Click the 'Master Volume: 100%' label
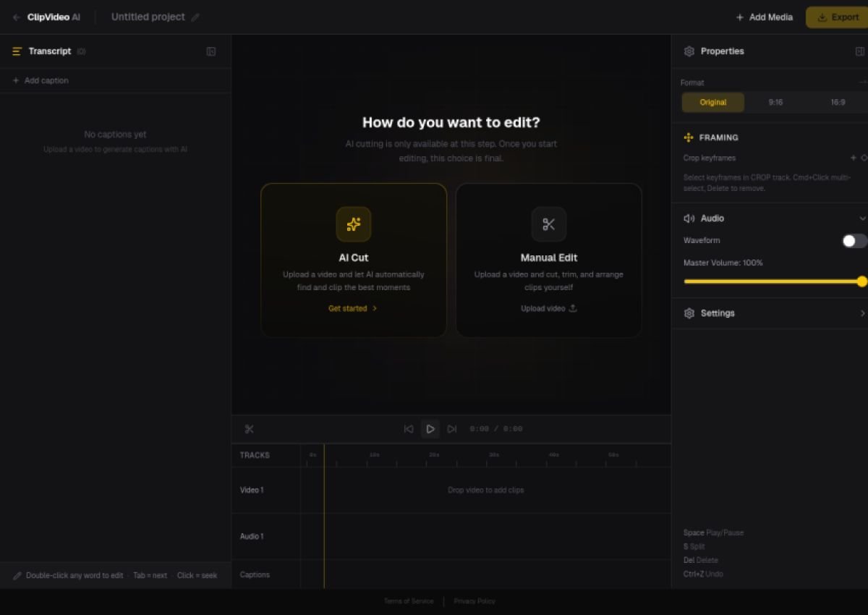The height and width of the screenshot is (615, 868). pos(723,263)
